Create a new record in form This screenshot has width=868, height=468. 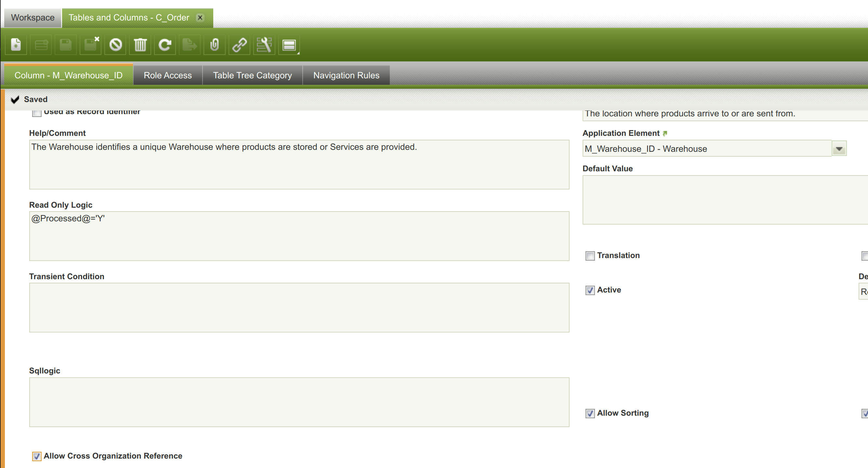16,45
